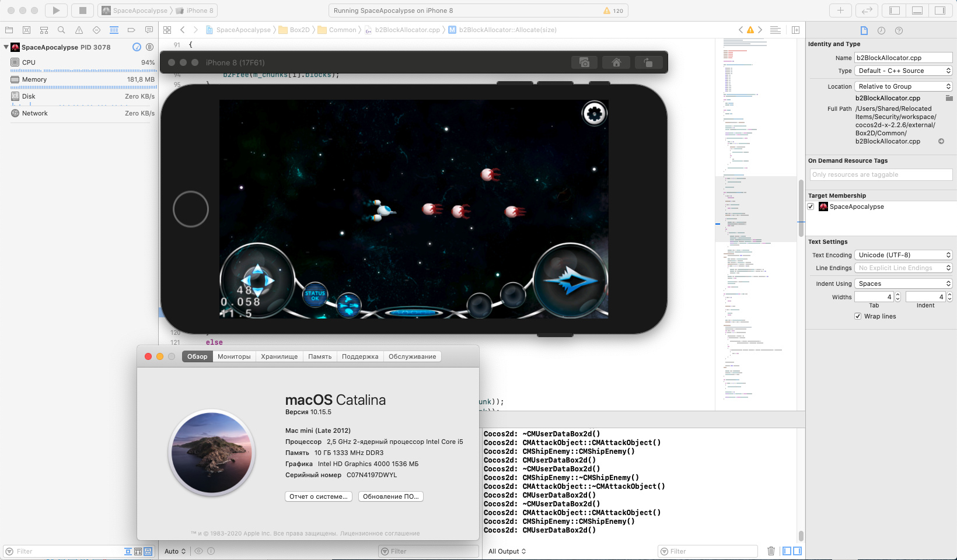Reveal file in Finder with folder icon

[x=949, y=98]
